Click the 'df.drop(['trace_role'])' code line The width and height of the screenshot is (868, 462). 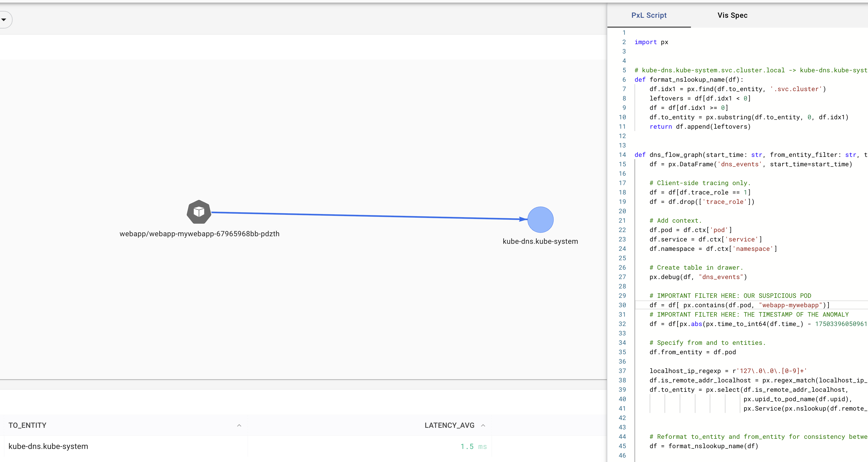tap(702, 202)
